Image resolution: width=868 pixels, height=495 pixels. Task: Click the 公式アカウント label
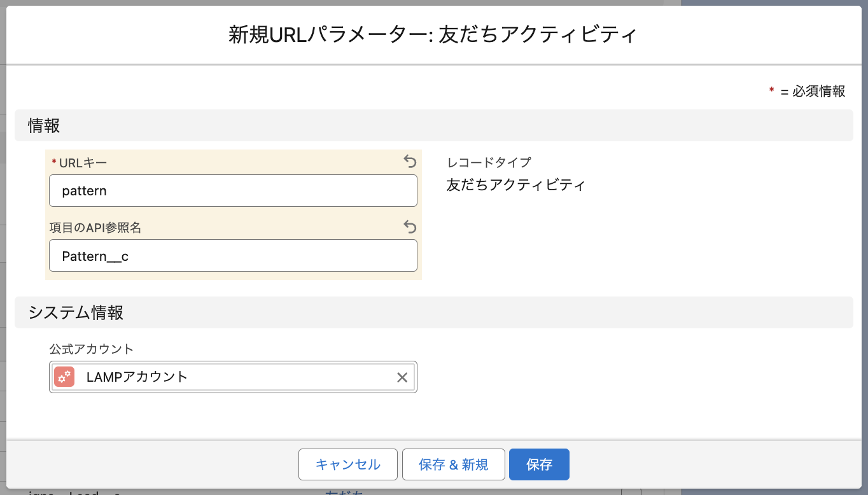coord(92,349)
